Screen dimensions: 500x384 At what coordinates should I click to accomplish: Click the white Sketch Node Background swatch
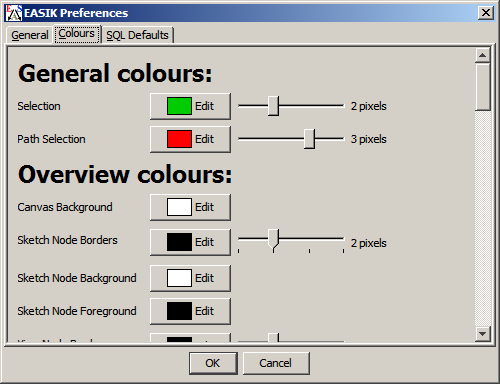tap(179, 278)
